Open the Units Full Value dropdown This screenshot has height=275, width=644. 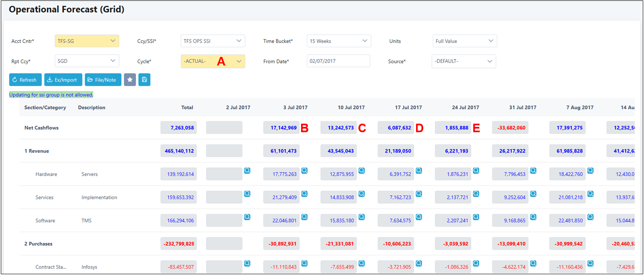point(464,41)
